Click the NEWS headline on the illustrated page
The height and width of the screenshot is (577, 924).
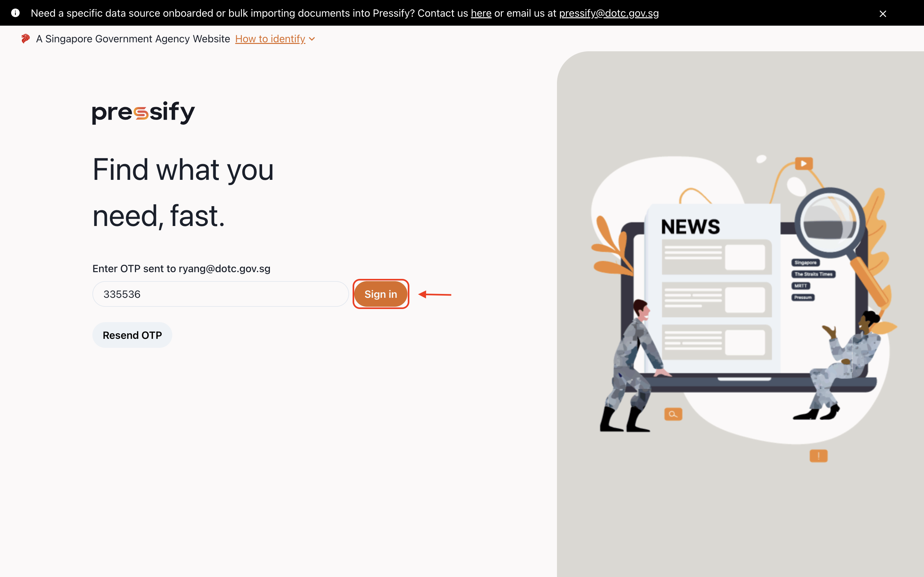[x=690, y=227]
